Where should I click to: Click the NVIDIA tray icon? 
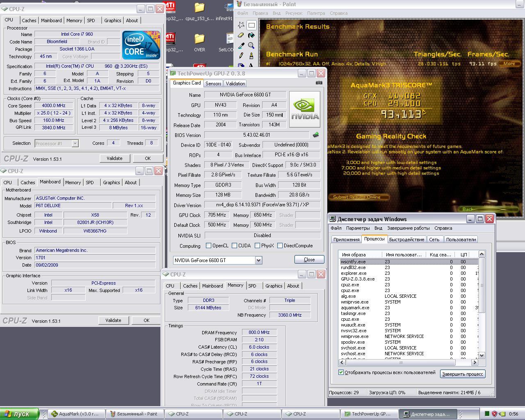coord(502,414)
